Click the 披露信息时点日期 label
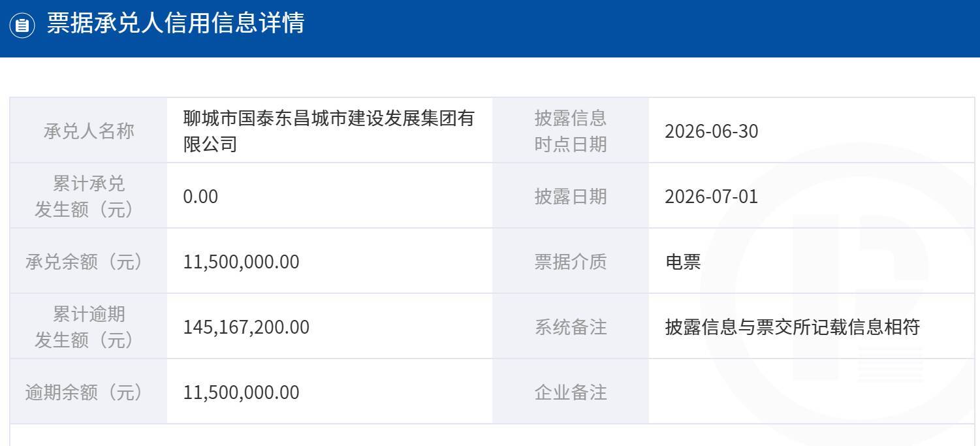 pos(571,131)
